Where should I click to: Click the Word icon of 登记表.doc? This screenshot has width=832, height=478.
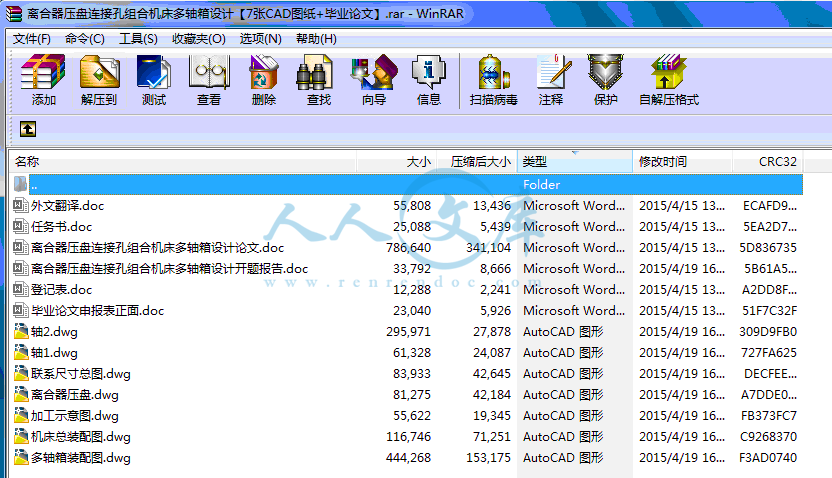[x=20, y=289]
